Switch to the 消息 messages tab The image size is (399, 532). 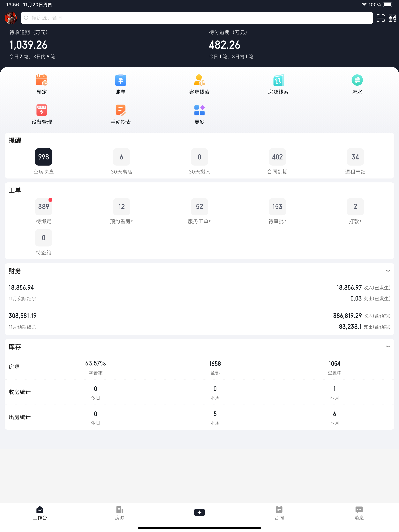(x=359, y=513)
